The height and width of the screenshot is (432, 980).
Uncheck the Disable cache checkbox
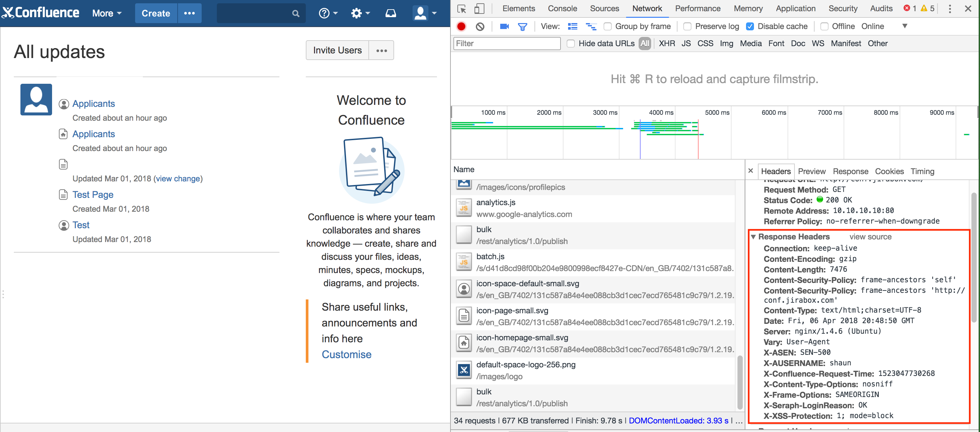750,26
